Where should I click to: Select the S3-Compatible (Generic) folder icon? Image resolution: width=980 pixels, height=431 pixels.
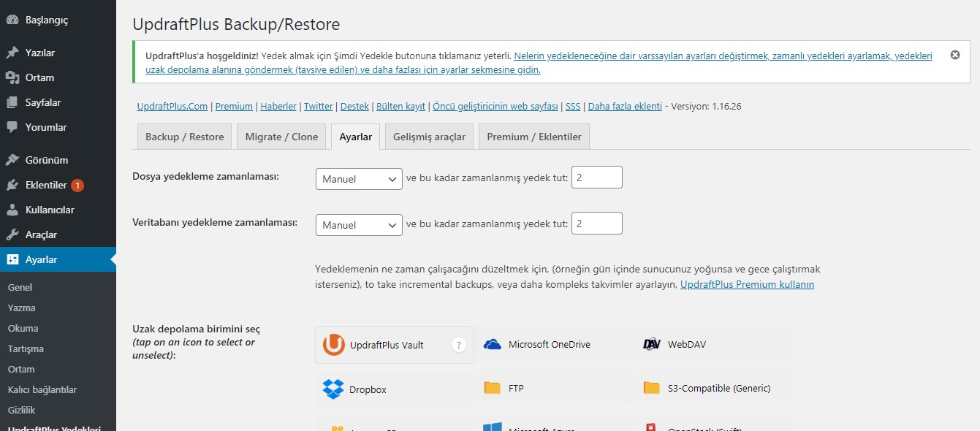coord(651,389)
